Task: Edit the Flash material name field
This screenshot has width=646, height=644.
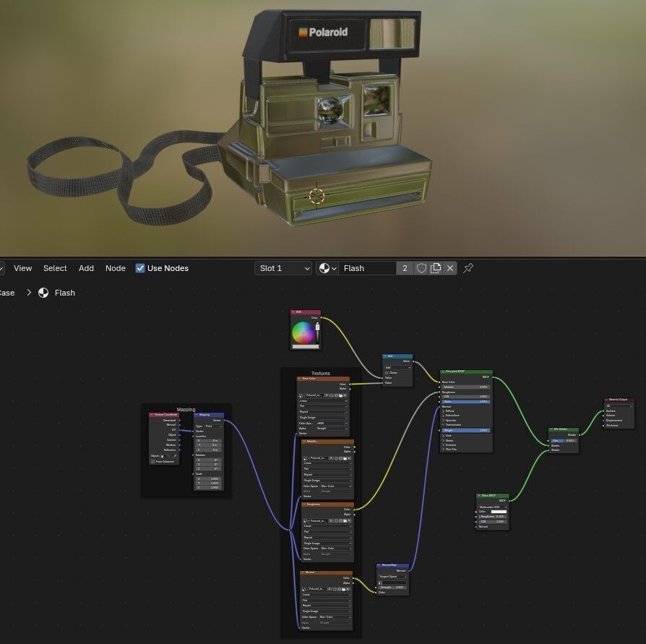Action: pos(368,268)
